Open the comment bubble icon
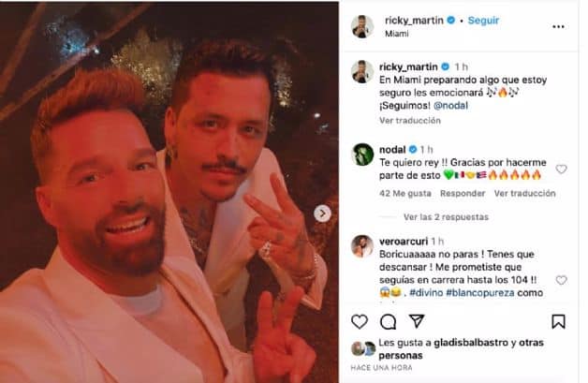Viewport: 588px width, 383px height. [388, 321]
